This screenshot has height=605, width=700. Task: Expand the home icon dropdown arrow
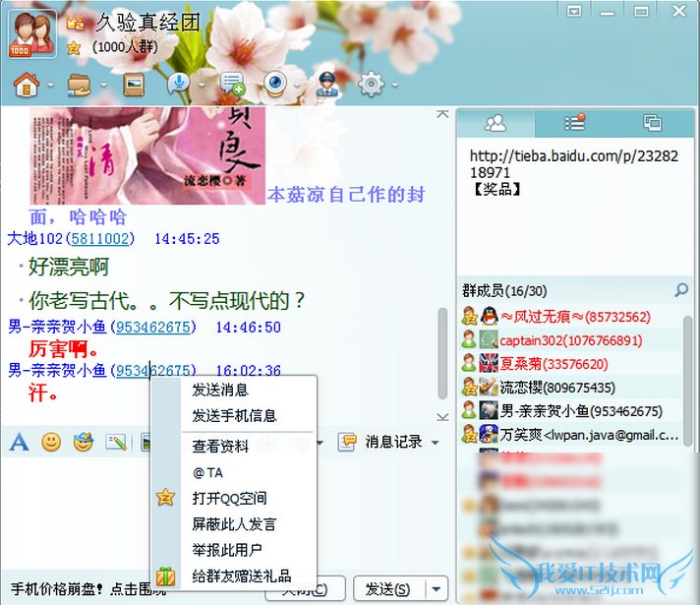pyautogui.click(x=50, y=85)
